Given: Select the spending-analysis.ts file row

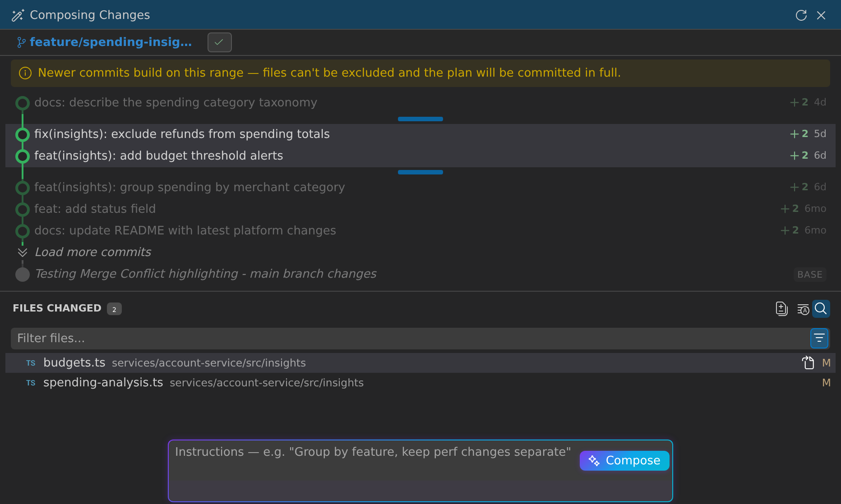Looking at the screenshot, I should [420, 383].
